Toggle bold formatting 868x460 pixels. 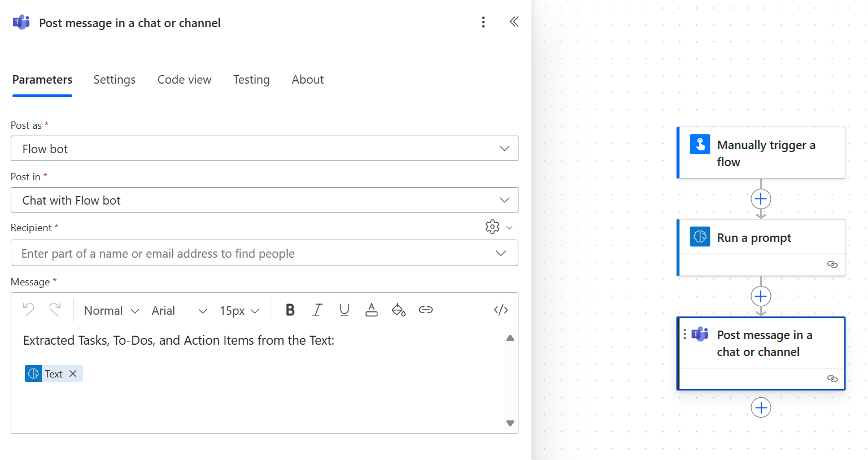click(290, 310)
